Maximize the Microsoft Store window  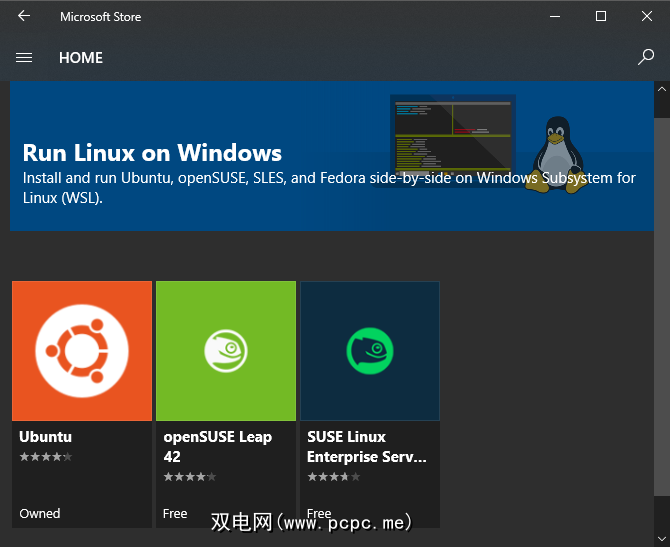click(601, 16)
